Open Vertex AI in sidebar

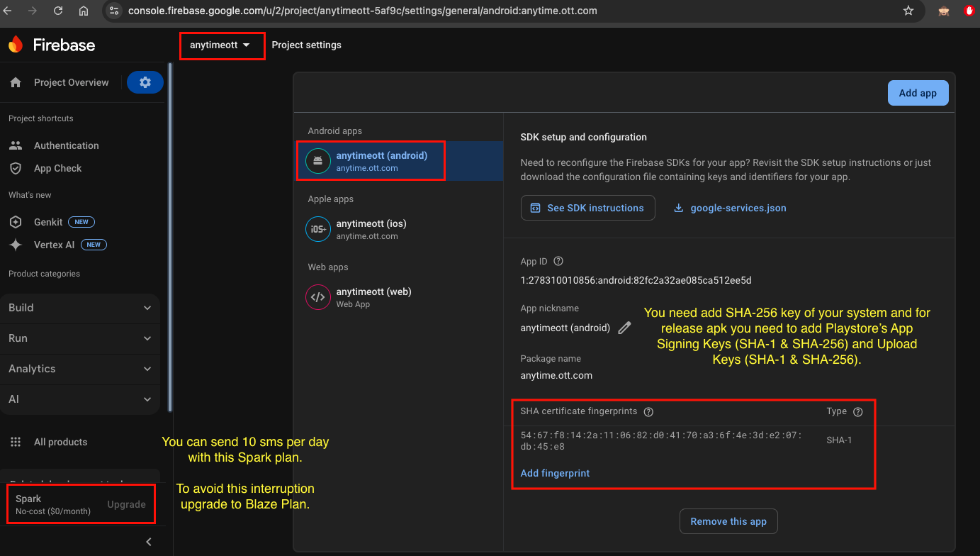[54, 245]
